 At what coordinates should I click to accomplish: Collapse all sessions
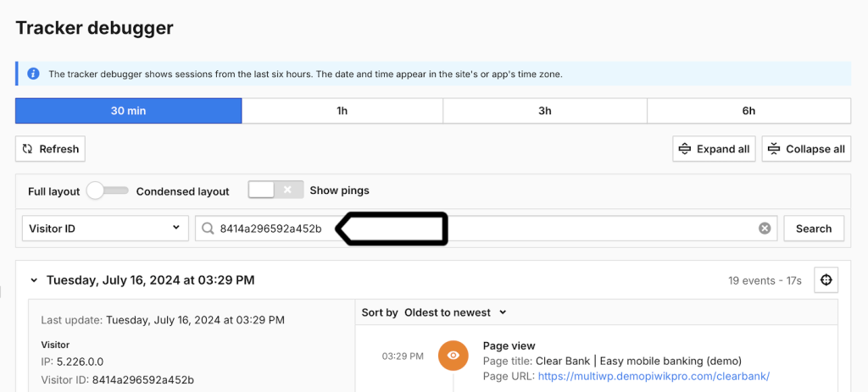coord(807,149)
